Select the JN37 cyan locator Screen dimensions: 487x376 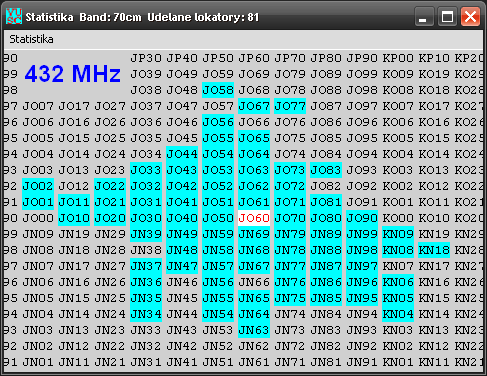[x=146, y=266]
